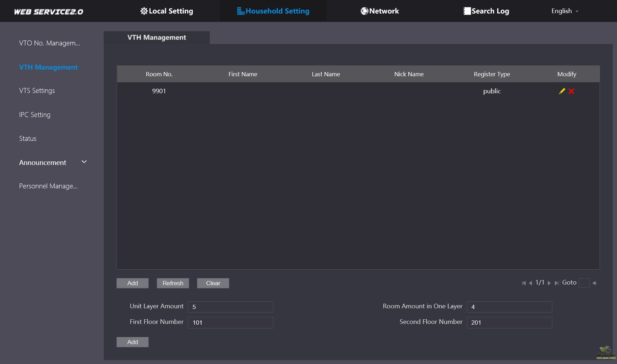Click the Goto page number box
This screenshot has height=364, width=617.
click(x=584, y=283)
